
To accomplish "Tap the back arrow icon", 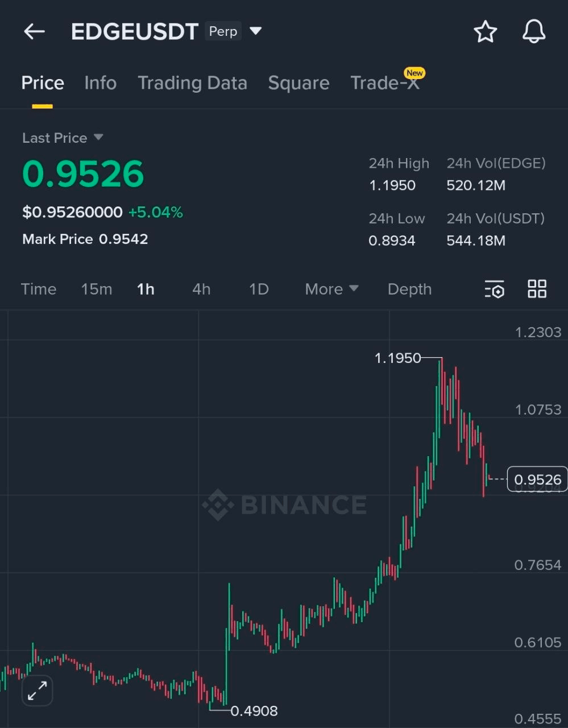I will coord(34,32).
